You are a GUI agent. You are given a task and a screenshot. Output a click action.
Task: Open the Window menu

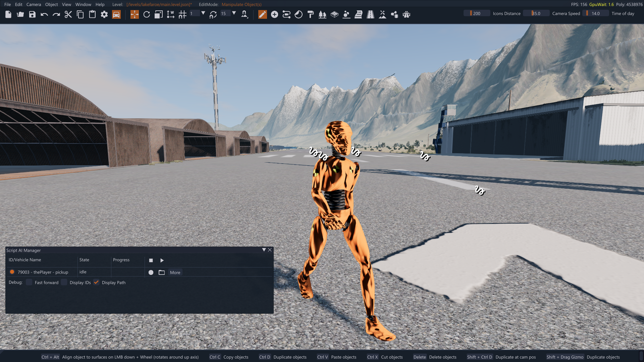click(x=83, y=4)
